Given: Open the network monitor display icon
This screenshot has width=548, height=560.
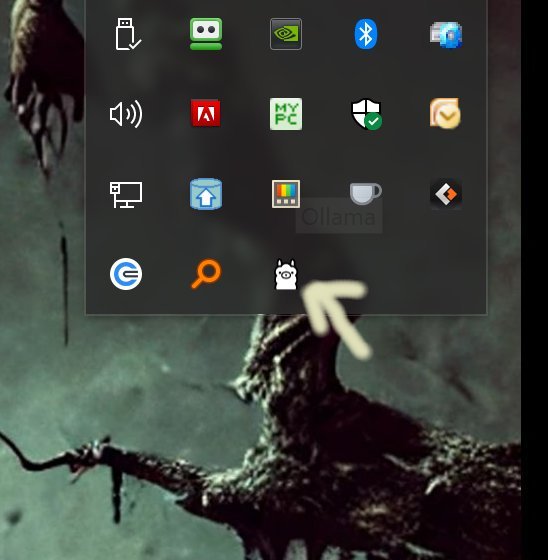Looking at the screenshot, I should pos(126,195).
